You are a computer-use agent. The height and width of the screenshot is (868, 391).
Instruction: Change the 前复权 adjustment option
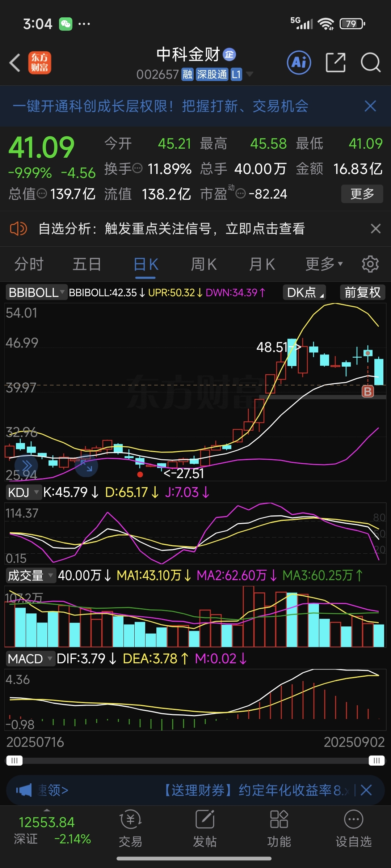362,292
